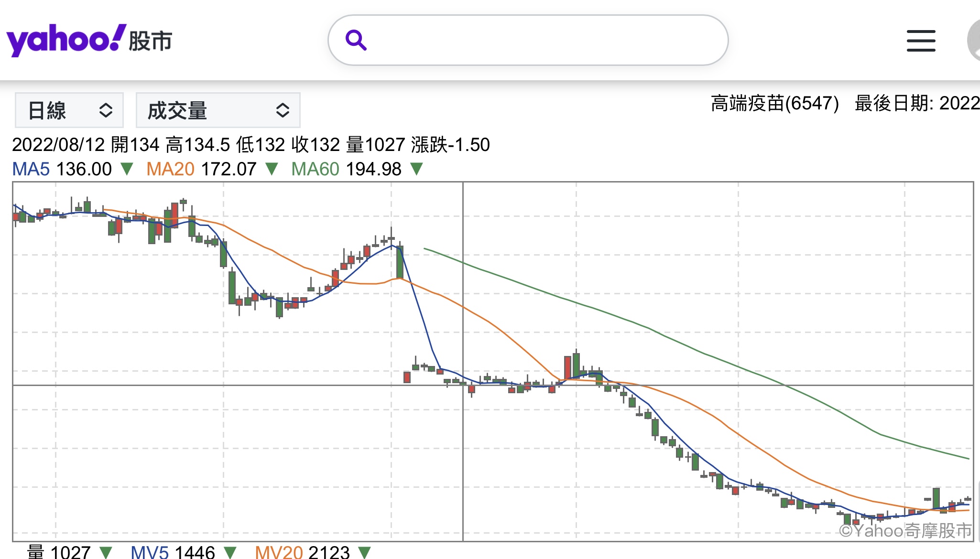Click the 開134 open price text
980x559 pixels.
(x=135, y=145)
